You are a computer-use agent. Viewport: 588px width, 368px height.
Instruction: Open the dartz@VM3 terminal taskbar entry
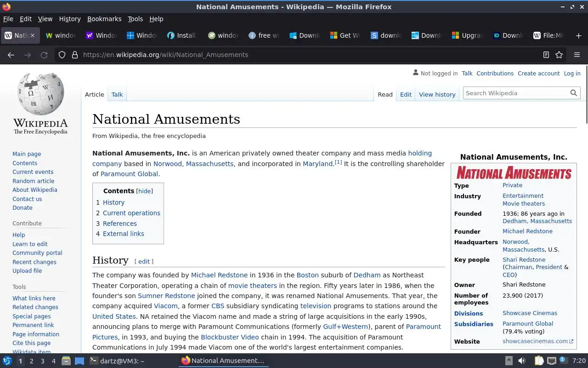tap(117, 361)
